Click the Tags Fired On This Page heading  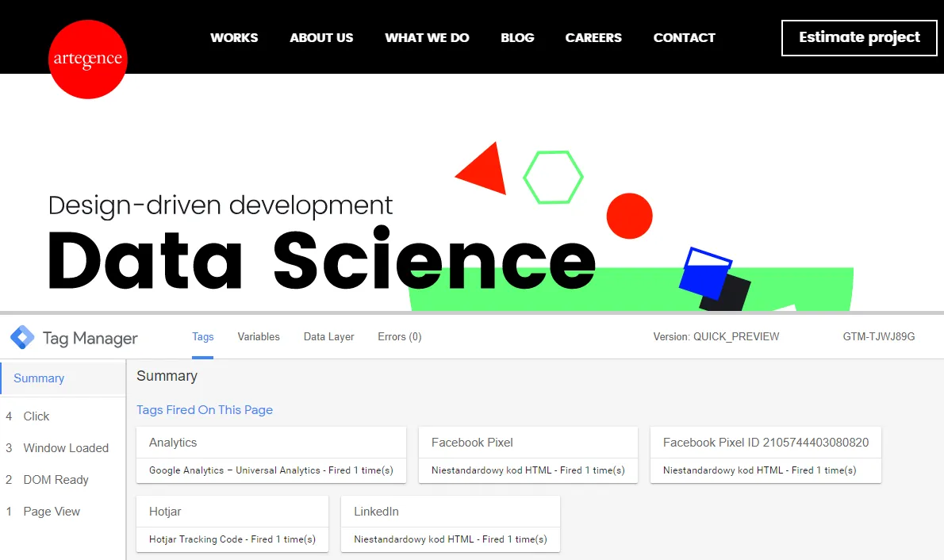pyautogui.click(x=205, y=410)
